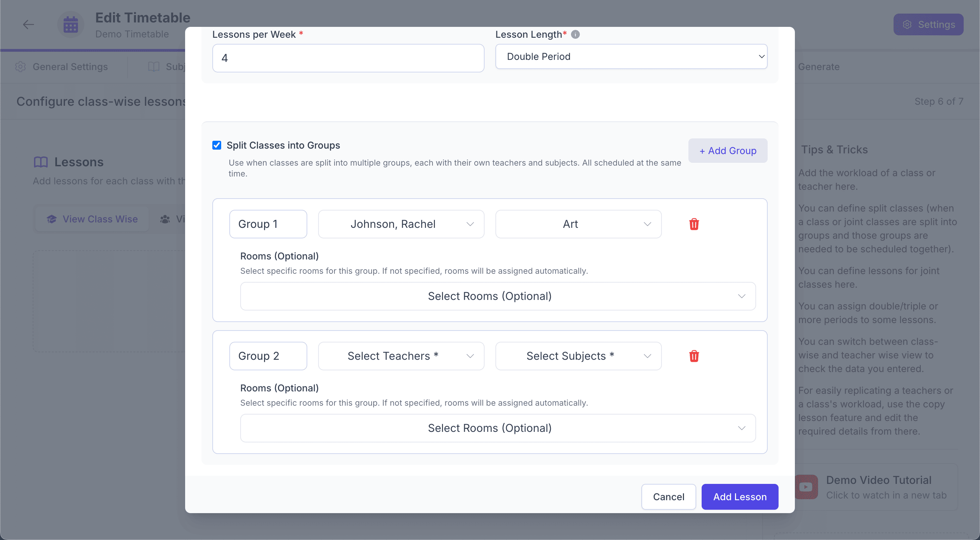980x540 pixels.
Task: Click the General Settings gear icon
Action: tap(20, 67)
